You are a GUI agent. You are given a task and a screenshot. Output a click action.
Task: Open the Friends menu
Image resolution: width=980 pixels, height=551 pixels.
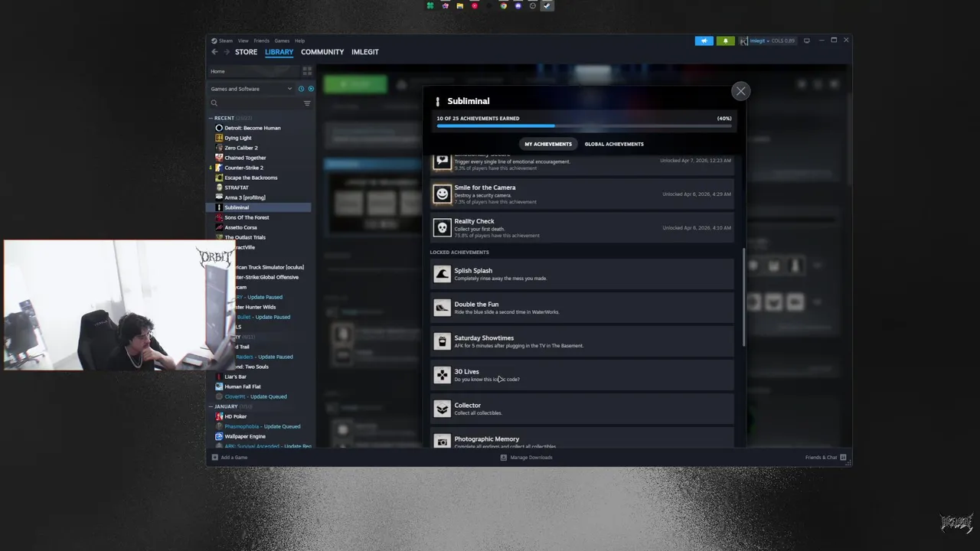click(x=261, y=41)
